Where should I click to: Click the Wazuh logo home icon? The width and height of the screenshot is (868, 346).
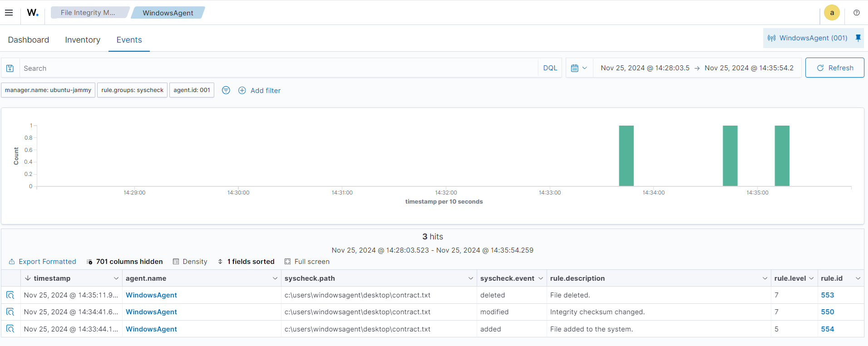(32, 13)
